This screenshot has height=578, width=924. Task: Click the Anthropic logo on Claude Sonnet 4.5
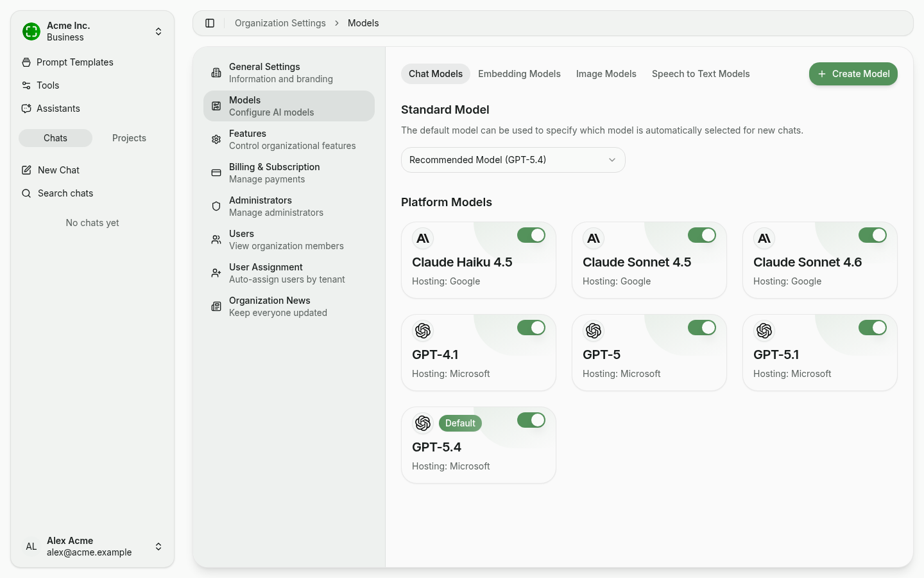pos(594,238)
